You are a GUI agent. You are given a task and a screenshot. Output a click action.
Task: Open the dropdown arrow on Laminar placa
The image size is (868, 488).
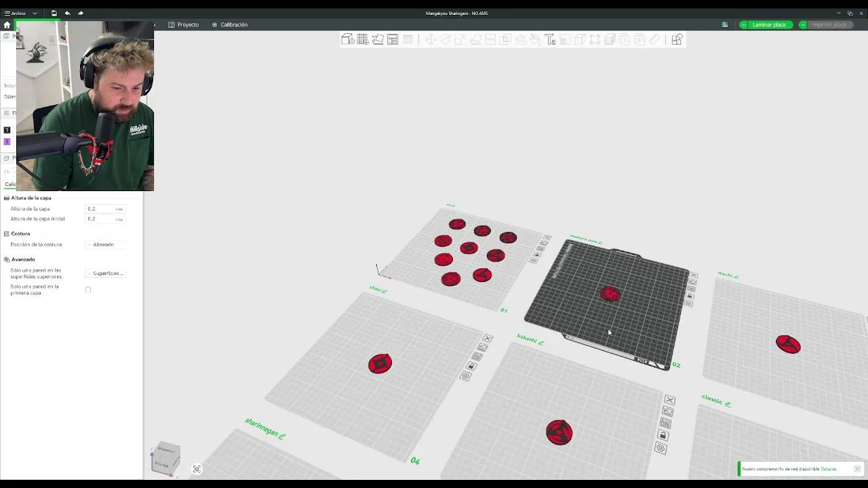point(744,24)
